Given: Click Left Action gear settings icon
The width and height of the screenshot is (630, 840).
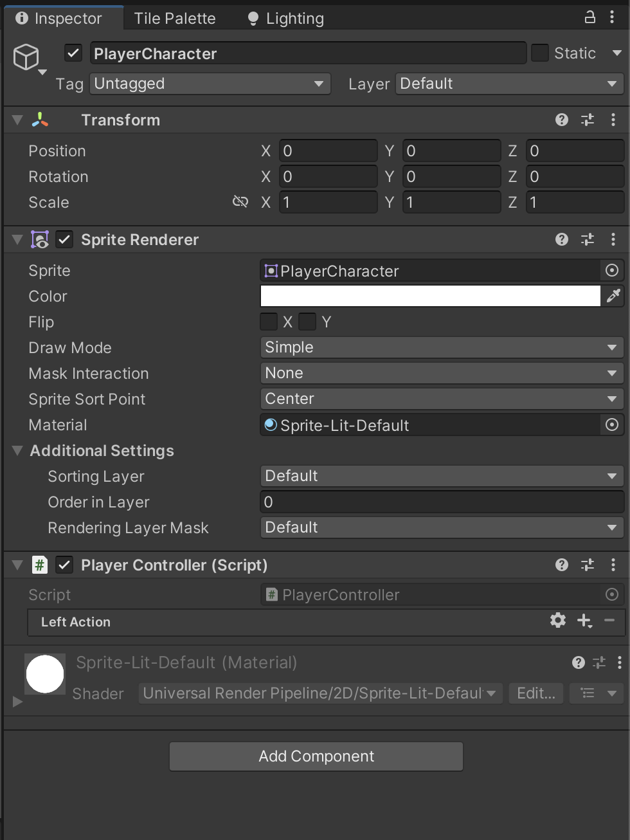Looking at the screenshot, I should (557, 621).
